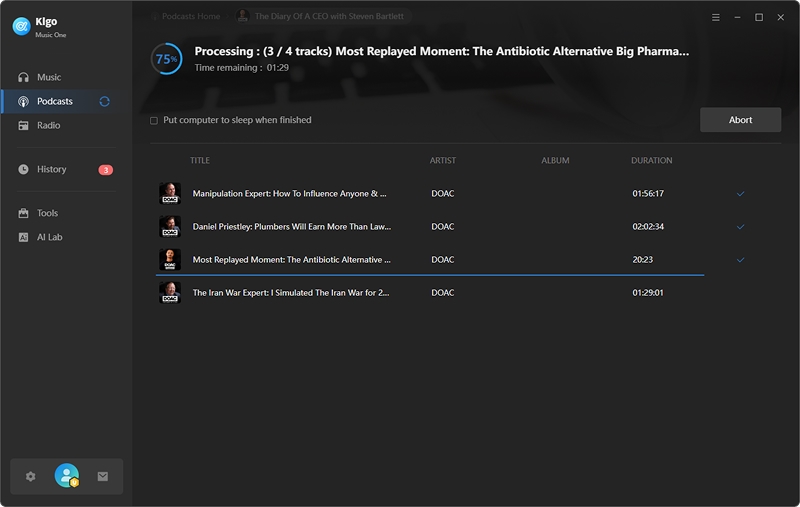Minimize the KIgo window
This screenshot has width=800, height=507.
pos(737,17)
